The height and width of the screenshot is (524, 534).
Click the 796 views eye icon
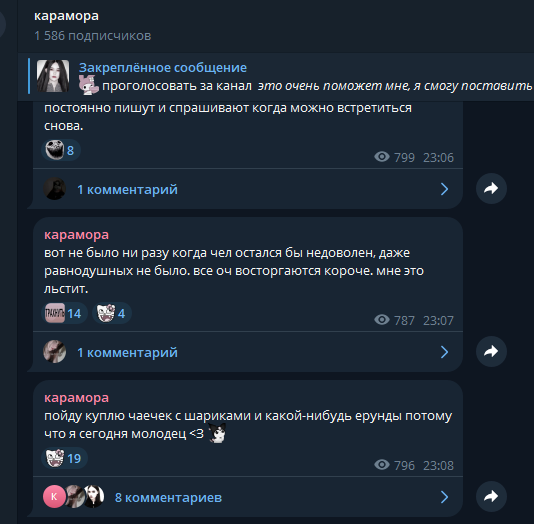[382, 465]
